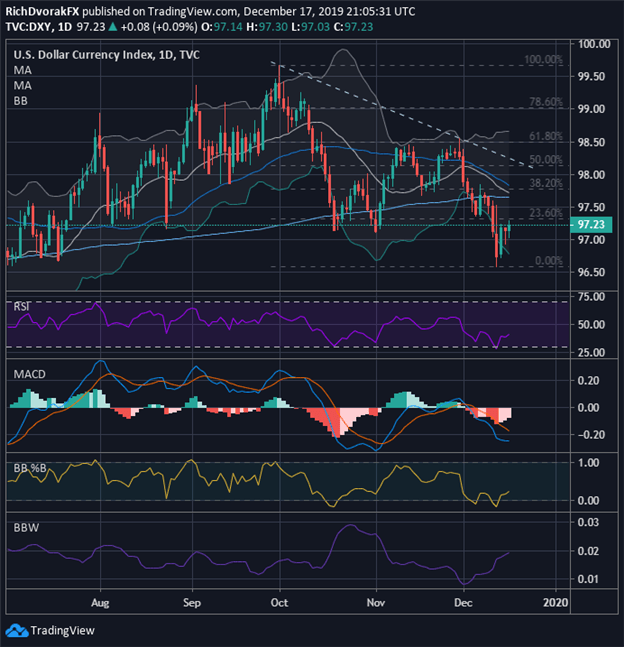The width and height of the screenshot is (624, 647).
Task: Click the Nov label on time axis
Action: tap(376, 603)
